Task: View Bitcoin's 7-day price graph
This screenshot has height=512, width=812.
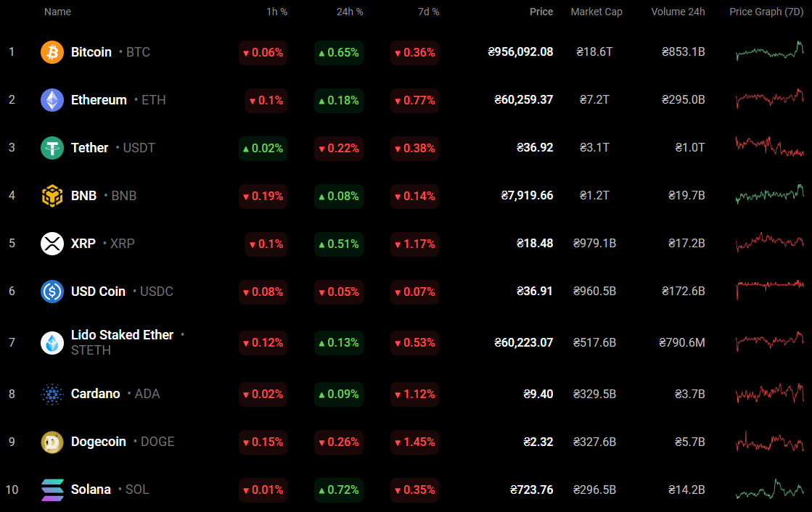Action: pos(769,52)
